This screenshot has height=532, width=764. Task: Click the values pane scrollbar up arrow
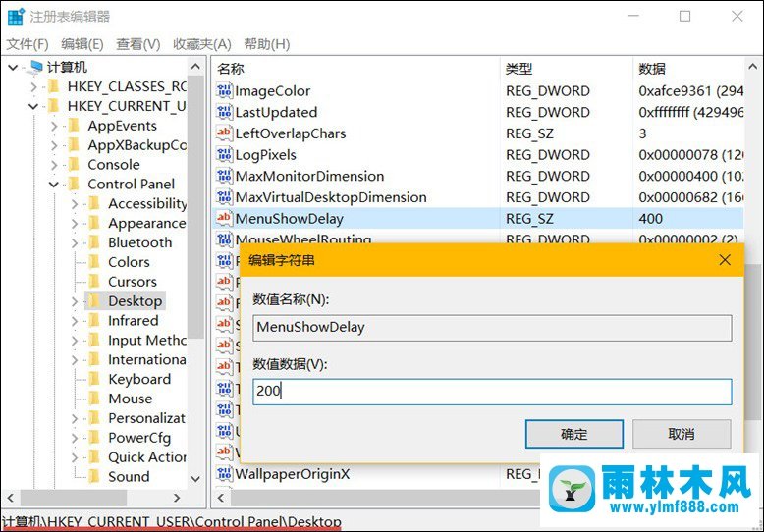tap(752, 67)
